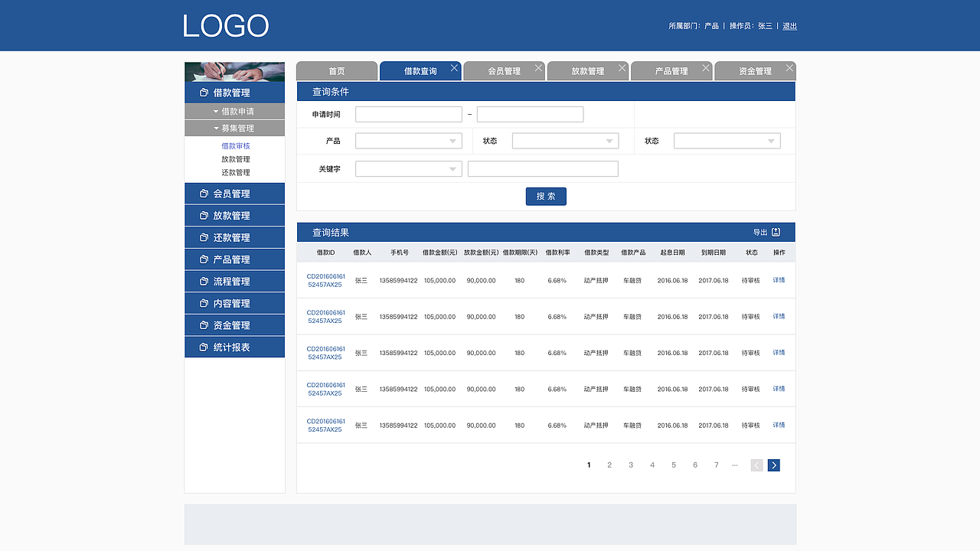980x551 pixels.
Task: Click the 申请时间 start date field
Action: tap(409, 114)
